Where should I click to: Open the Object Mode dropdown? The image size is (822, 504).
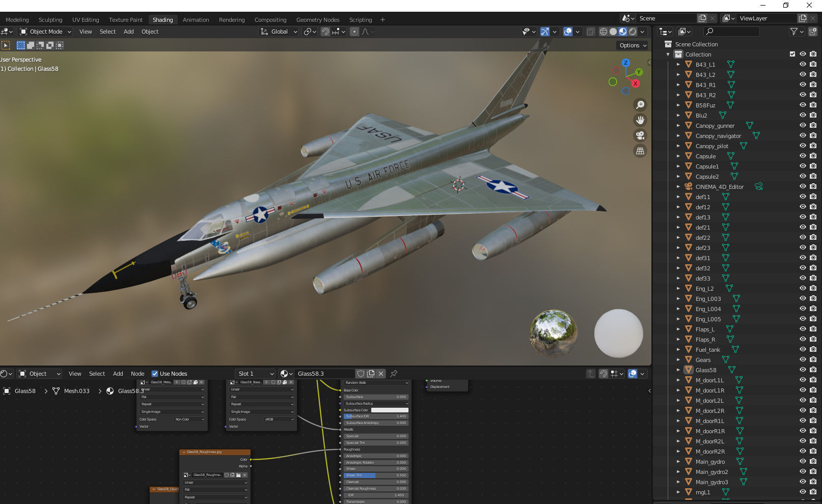click(x=45, y=32)
